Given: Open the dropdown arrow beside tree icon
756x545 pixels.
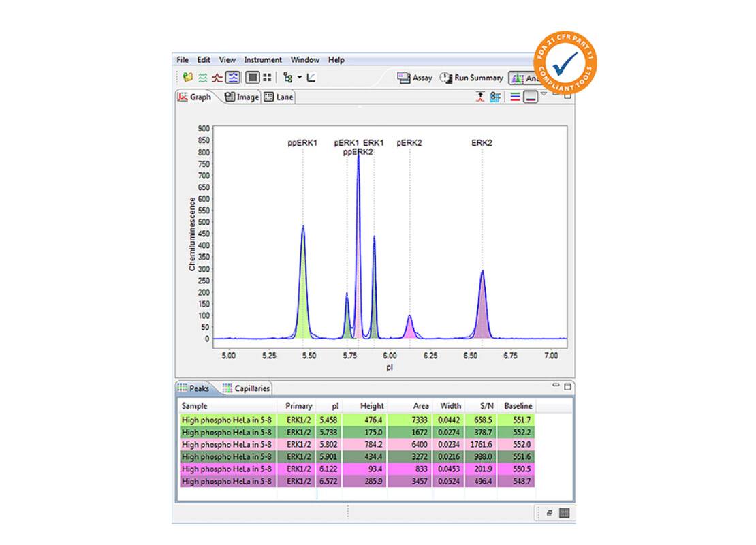Looking at the screenshot, I should (x=300, y=77).
